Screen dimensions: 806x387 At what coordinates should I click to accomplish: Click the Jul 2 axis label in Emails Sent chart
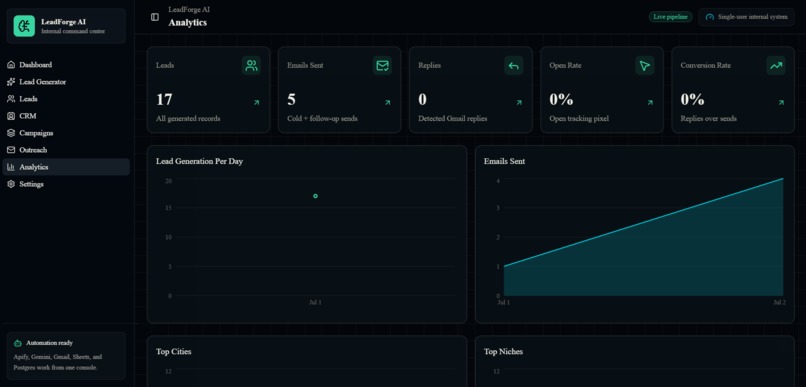pos(779,303)
